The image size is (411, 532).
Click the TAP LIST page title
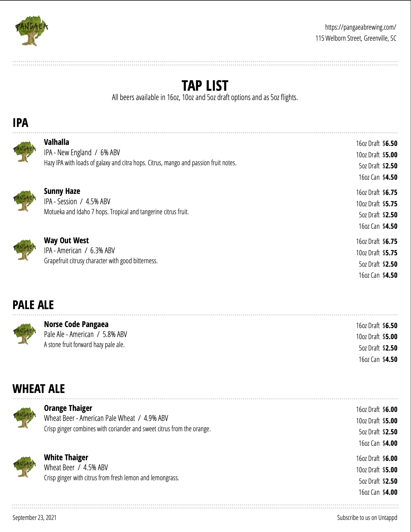(x=205, y=86)
